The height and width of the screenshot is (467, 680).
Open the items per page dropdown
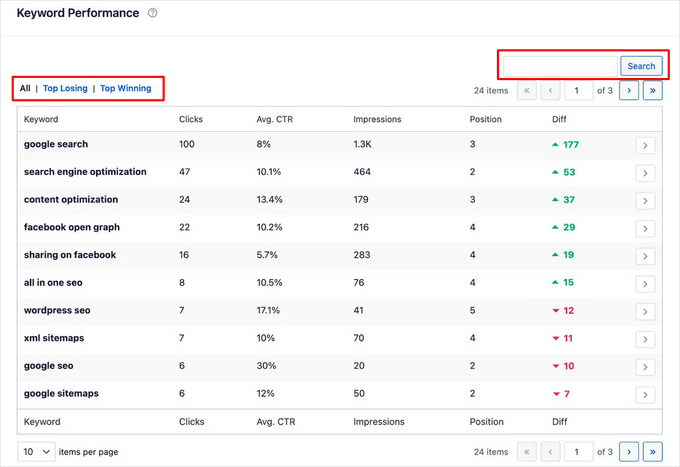tap(36, 452)
